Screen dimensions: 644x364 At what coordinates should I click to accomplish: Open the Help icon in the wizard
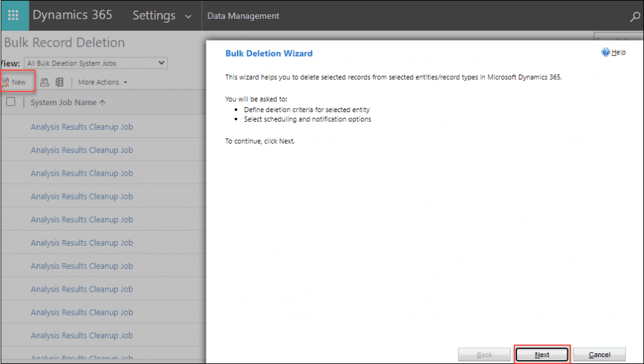click(x=606, y=52)
